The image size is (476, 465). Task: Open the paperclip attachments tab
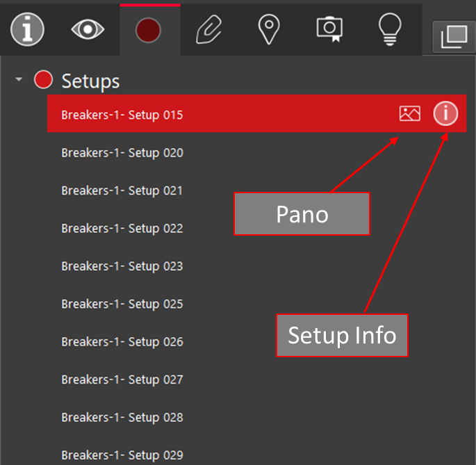click(x=209, y=29)
